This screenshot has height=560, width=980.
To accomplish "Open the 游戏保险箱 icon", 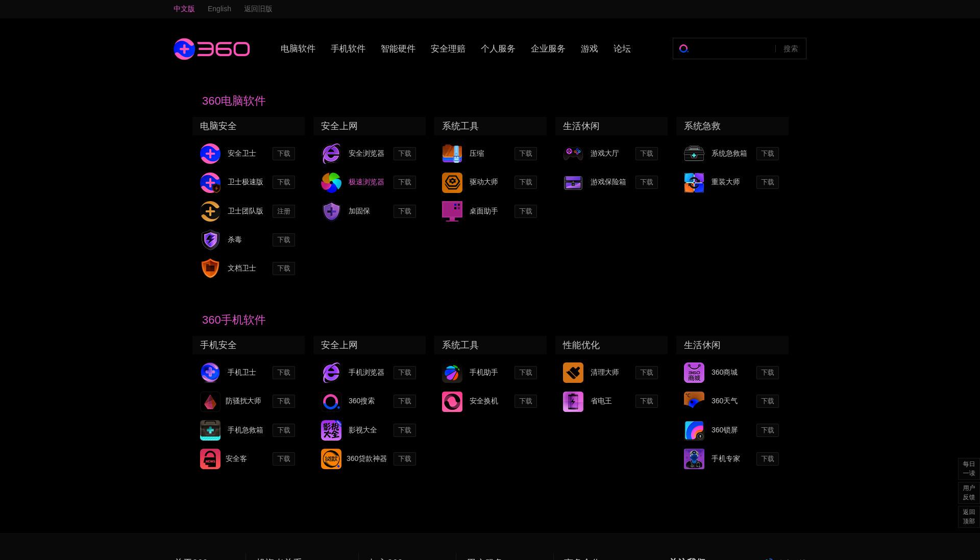I will tap(573, 182).
